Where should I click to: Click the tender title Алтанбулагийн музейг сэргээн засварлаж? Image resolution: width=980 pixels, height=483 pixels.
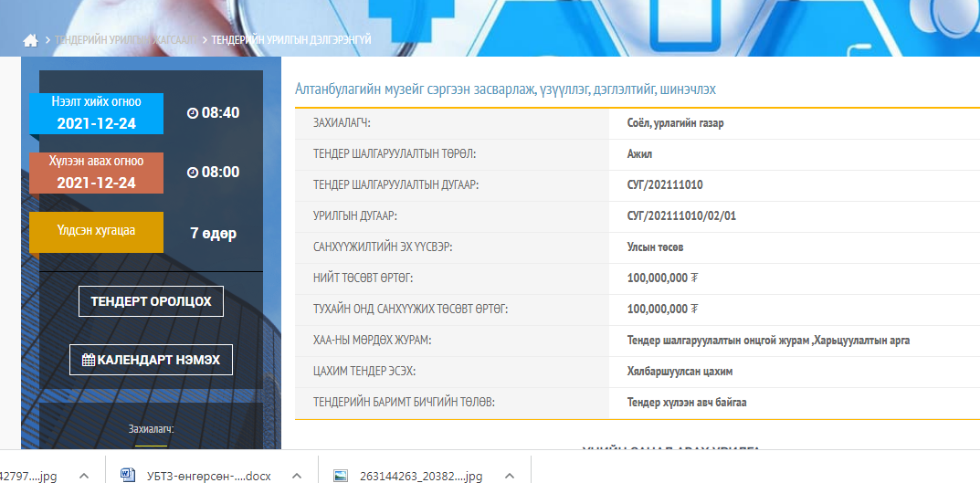(x=505, y=89)
